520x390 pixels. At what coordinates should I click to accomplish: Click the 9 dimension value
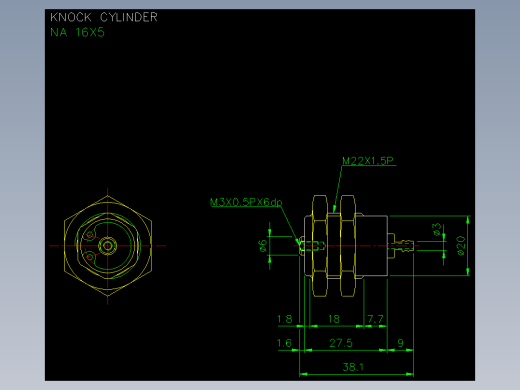pos(400,343)
